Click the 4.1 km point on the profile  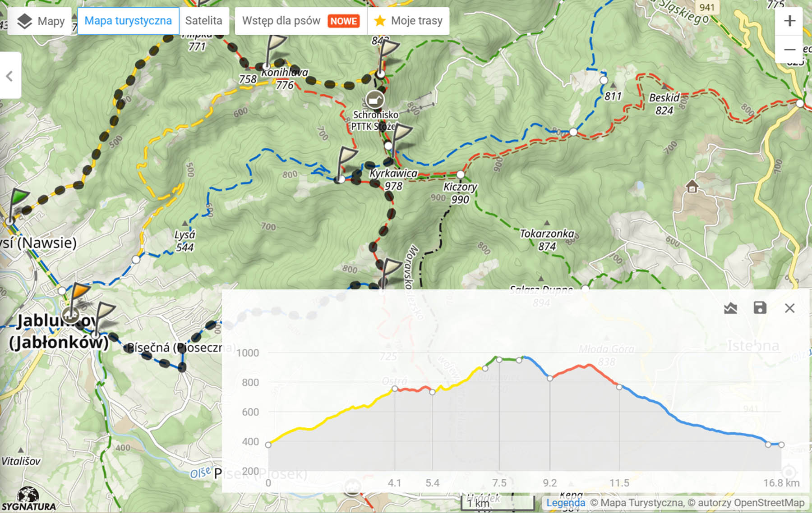point(395,389)
